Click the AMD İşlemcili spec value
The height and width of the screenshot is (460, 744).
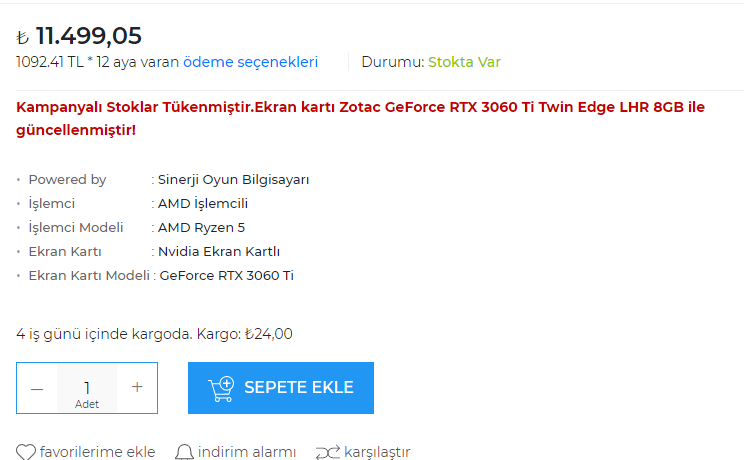(x=203, y=204)
